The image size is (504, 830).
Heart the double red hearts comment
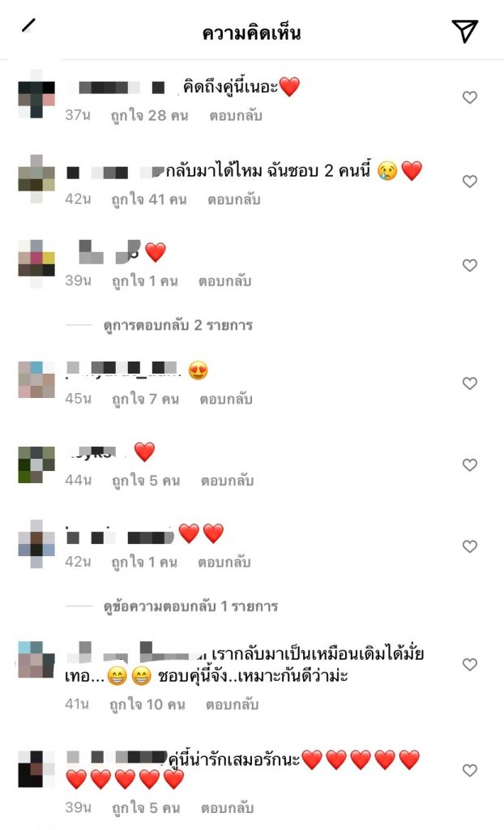(470, 546)
